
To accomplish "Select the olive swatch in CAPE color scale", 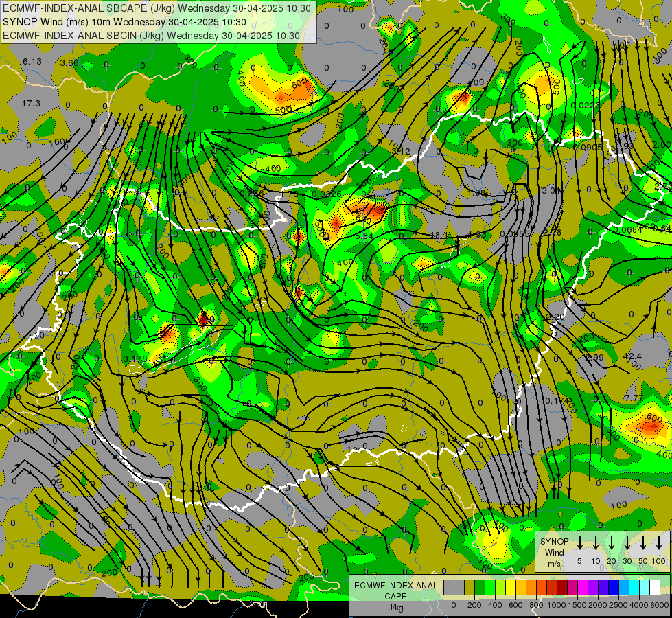I will 470,587.
